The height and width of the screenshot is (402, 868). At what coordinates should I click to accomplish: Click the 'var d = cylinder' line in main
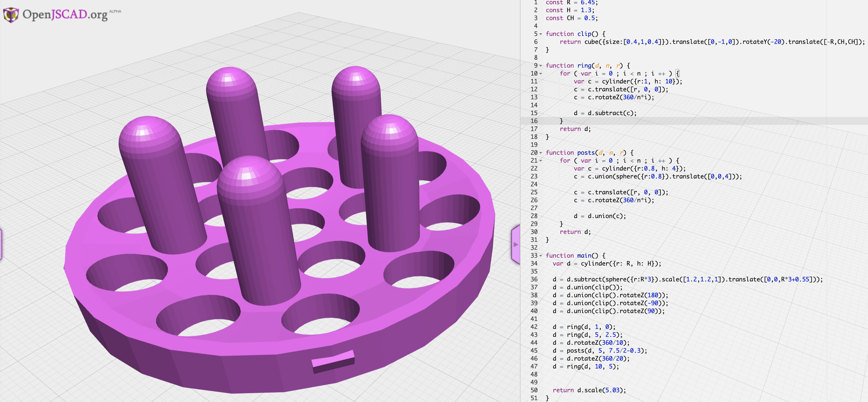[x=607, y=263]
